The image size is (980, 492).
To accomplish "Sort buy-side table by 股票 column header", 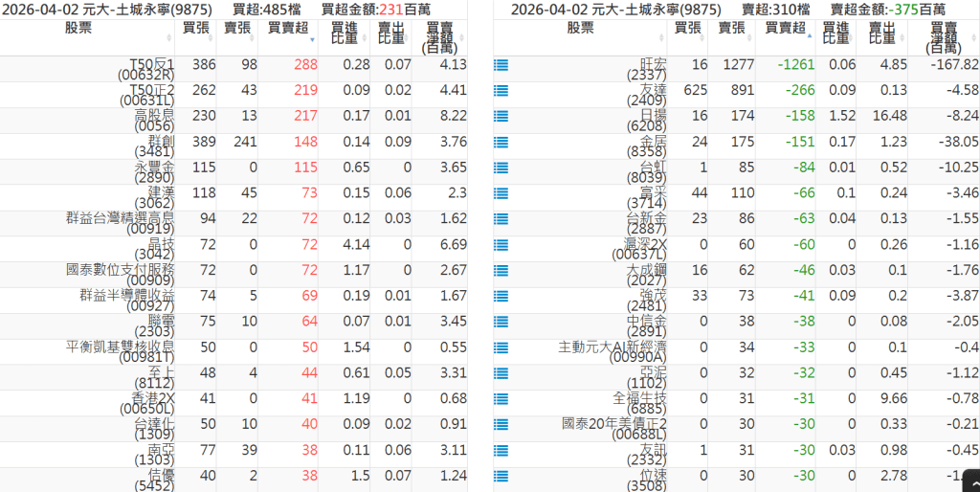I will [92, 29].
